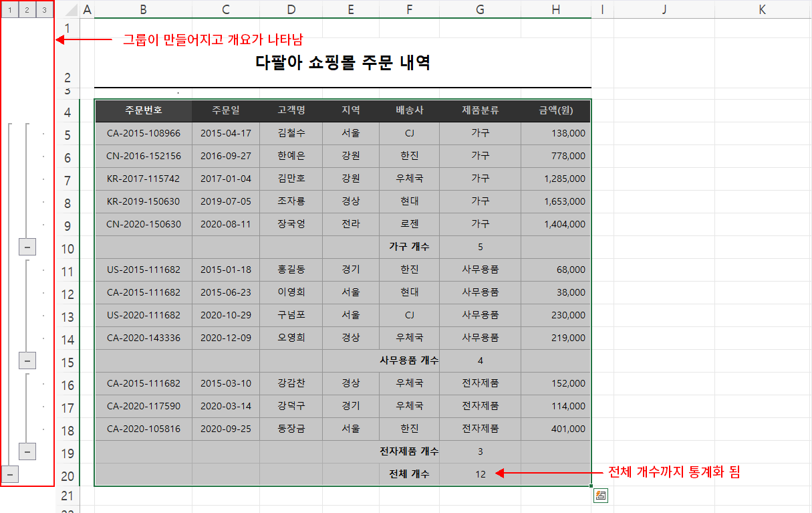
Task: Click outline level 1 button
Action: (11, 10)
